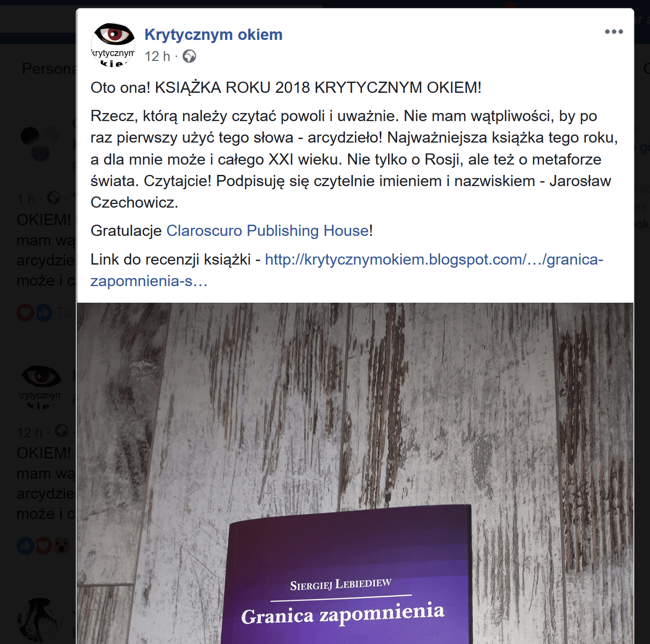This screenshot has width=650, height=644.
Task: Click the heart reaction icon on background post
Action: 25,313
